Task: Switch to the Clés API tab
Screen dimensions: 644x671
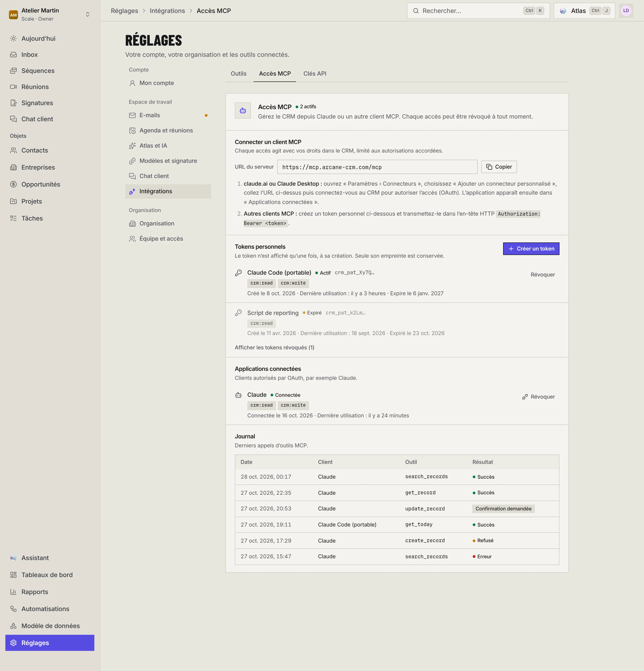Action: 315,74
